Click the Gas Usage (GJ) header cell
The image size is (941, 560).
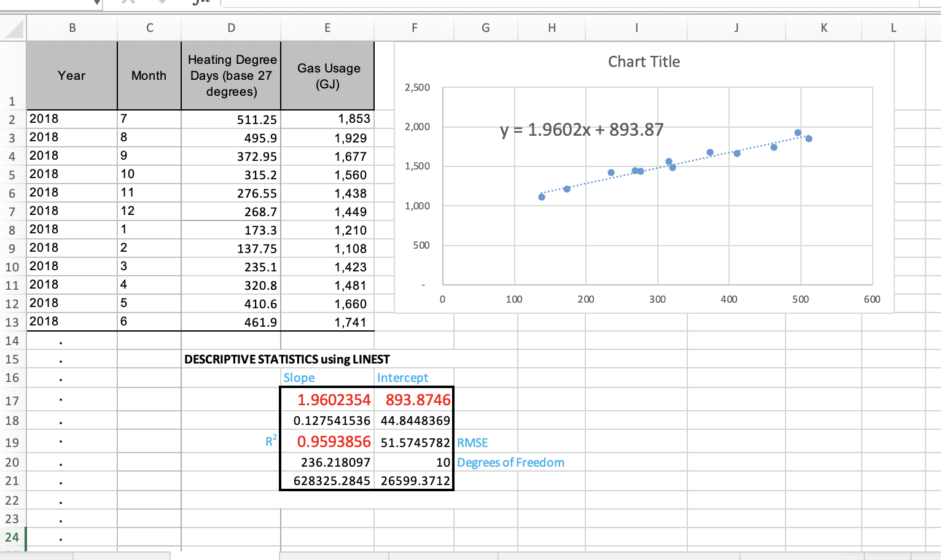327,76
